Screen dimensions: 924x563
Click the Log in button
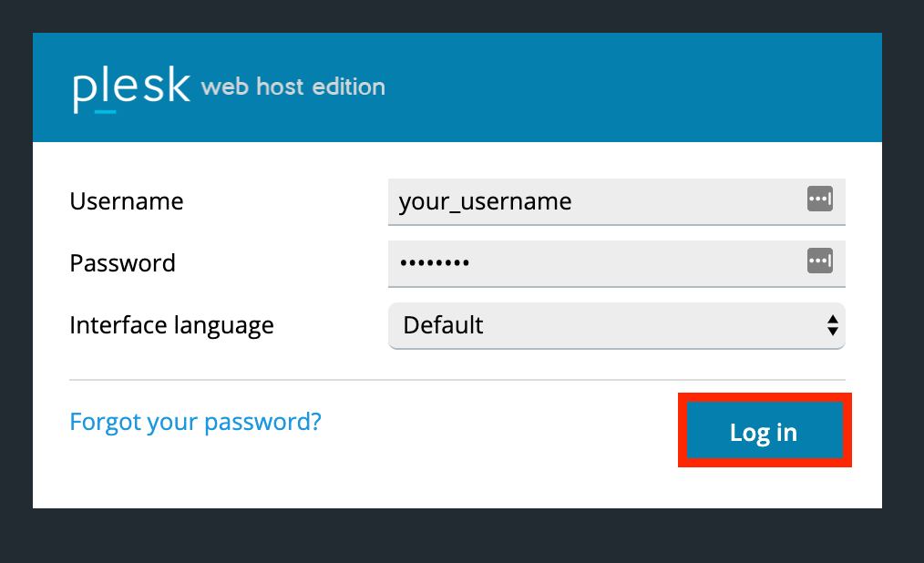(765, 431)
